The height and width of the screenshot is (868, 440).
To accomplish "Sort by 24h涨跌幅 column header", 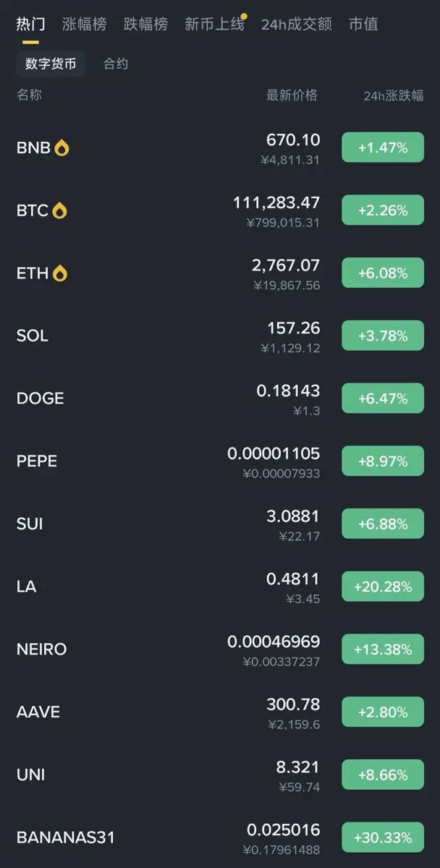I will [x=394, y=95].
